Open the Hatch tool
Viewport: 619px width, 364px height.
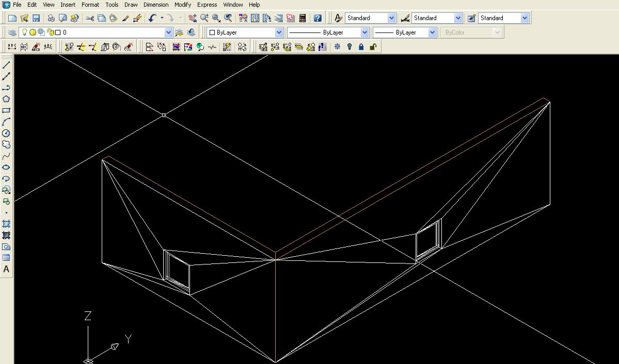(7, 224)
